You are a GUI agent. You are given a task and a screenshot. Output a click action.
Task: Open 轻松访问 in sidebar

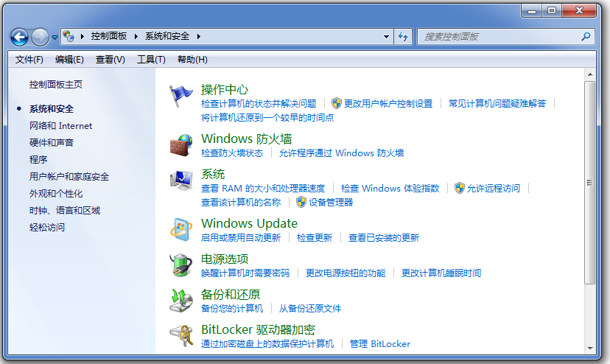[47, 228]
